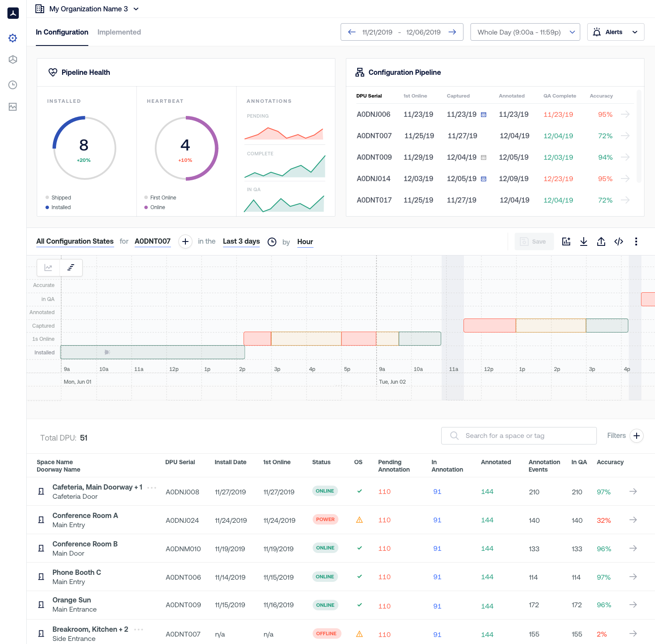Click the Save button
Screen dimensions: 655x644
pyautogui.click(x=534, y=241)
